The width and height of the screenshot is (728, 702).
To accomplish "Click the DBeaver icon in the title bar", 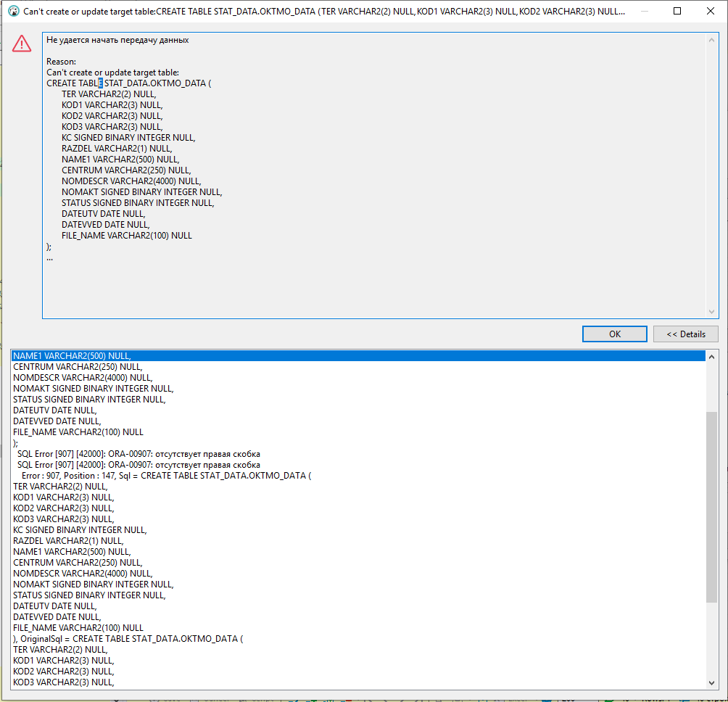I will pyautogui.click(x=14, y=11).
